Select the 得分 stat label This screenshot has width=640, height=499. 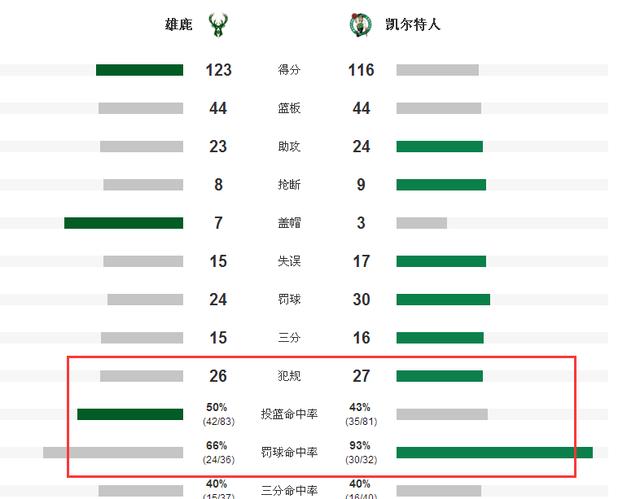click(289, 70)
